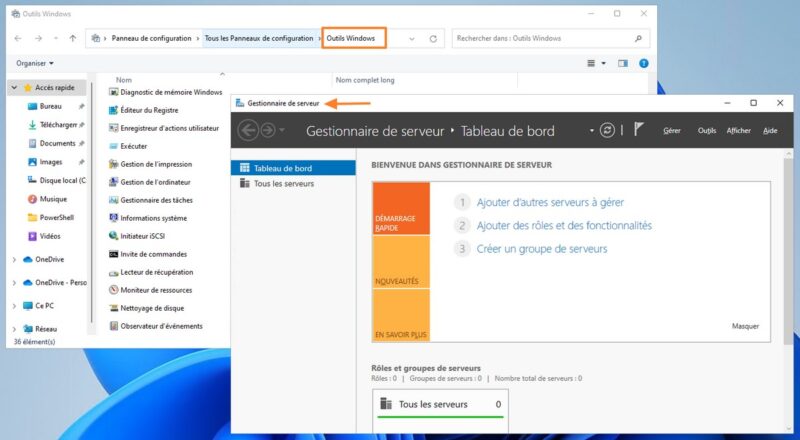Click the forward arrow in Server Manager
The height and width of the screenshot is (440, 800).
(268, 130)
